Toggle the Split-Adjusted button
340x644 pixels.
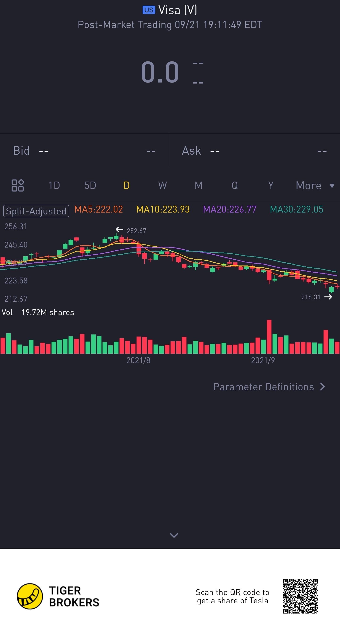point(36,211)
